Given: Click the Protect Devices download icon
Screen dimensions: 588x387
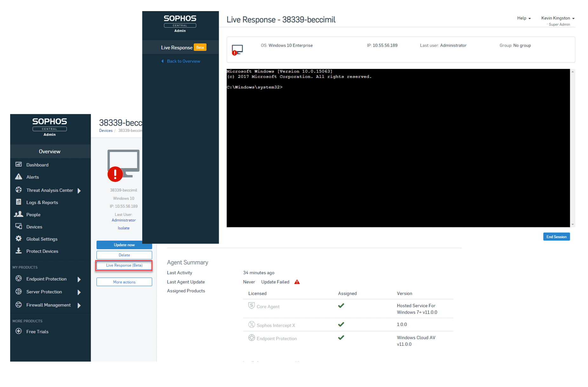Looking at the screenshot, I should point(19,251).
